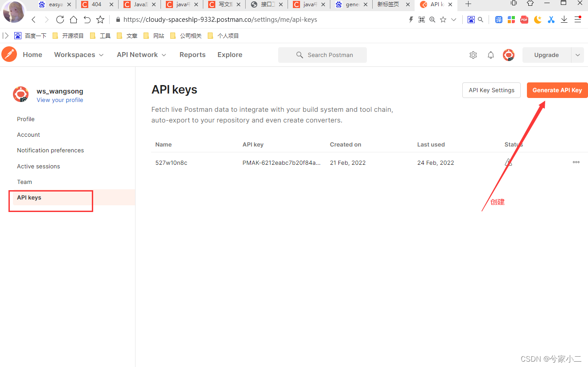
Task: Open API Key Settings
Action: click(491, 90)
